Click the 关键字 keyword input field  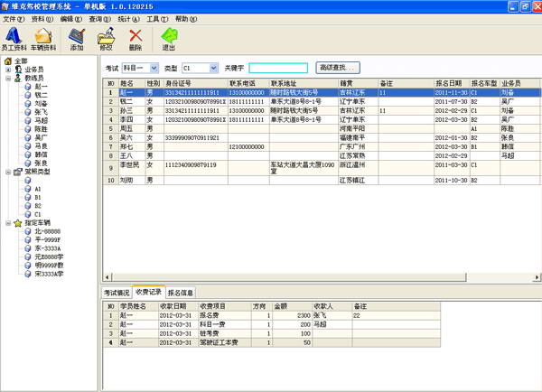[x=278, y=68]
